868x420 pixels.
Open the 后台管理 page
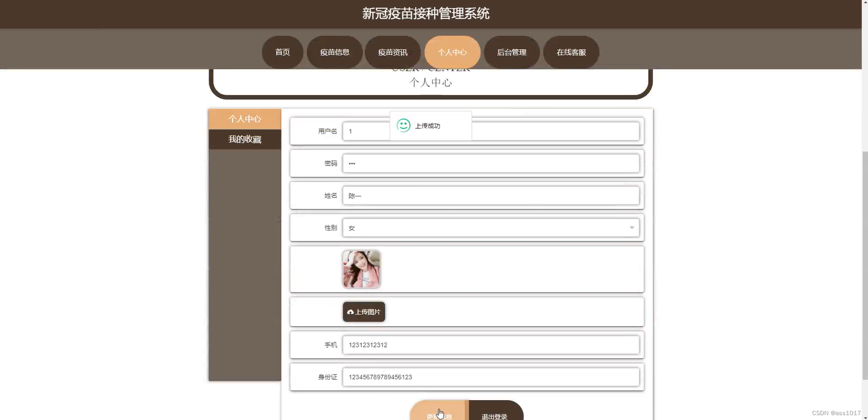tap(512, 52)
